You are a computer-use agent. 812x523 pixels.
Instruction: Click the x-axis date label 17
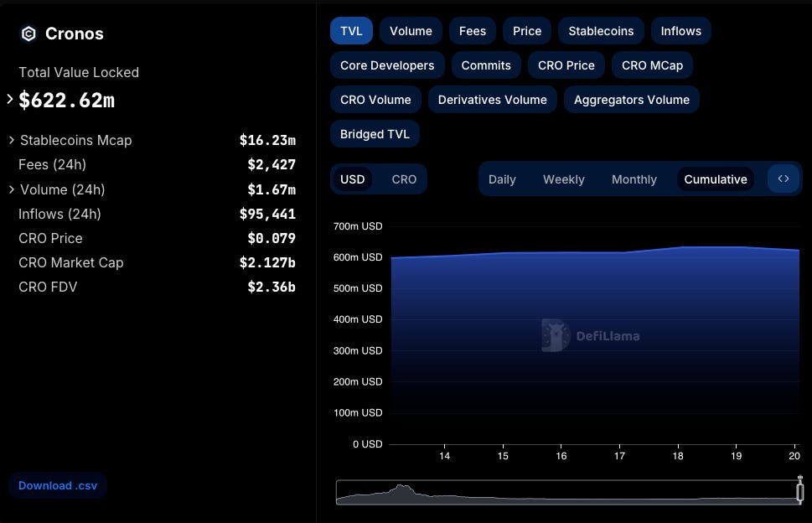click(x=619, y=456)
